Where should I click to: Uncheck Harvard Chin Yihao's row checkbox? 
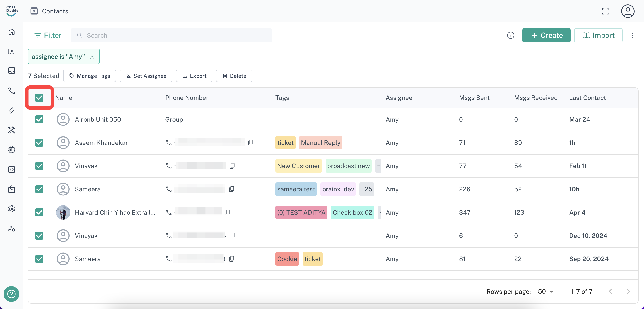[39, 212]
